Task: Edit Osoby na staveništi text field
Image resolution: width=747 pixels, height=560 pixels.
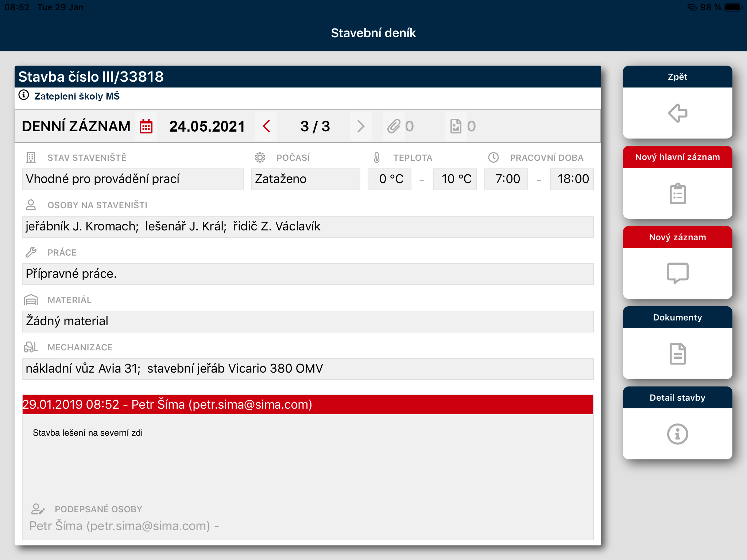Action: coord(307,226)
